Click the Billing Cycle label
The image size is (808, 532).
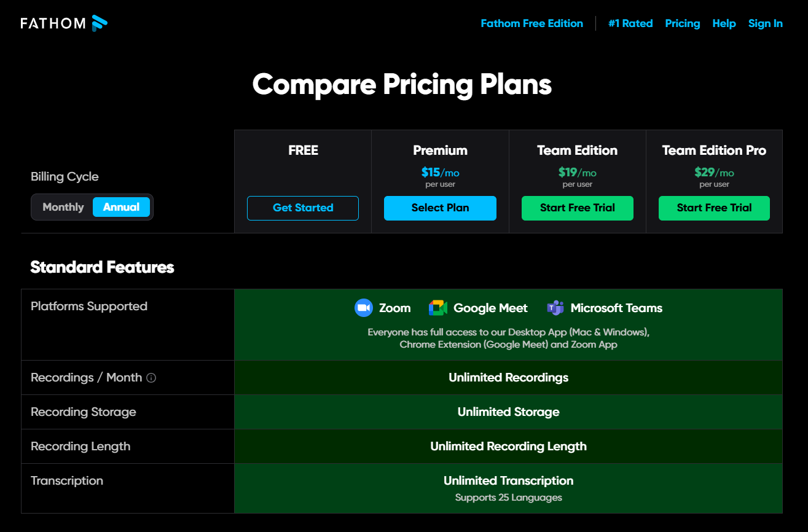[65, 176]
